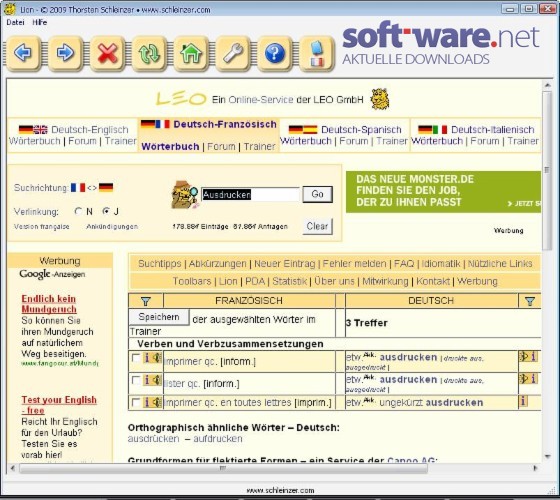Click the filter funnel icon beside DEUTSCH
The image size is (560, 500).
(x=530, y=301)
